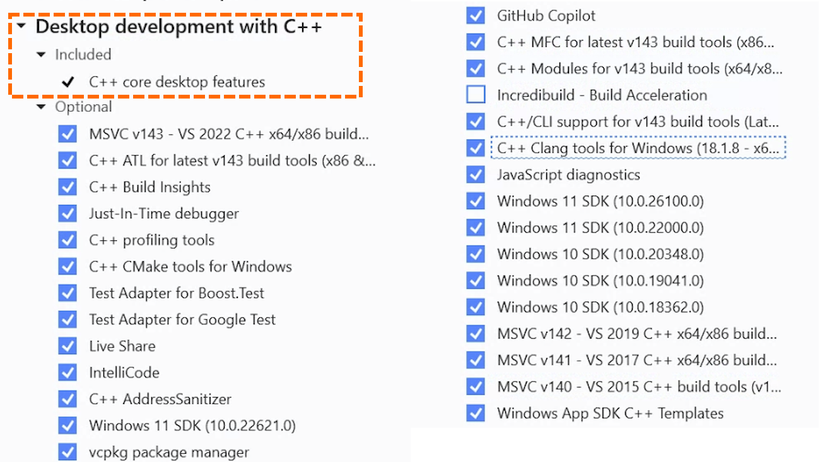Toggle Windows App SDK C++ Templates

pos(475,413)
